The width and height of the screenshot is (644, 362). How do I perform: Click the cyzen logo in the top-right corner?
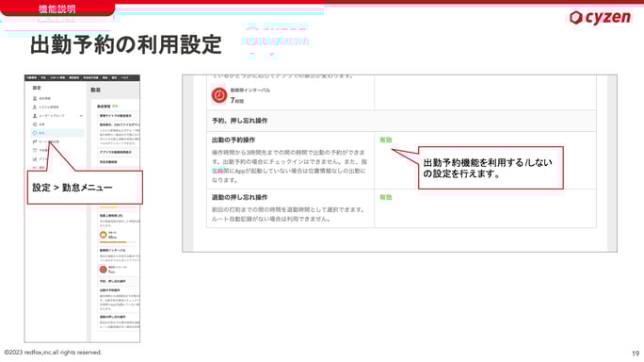pos(600,17)
